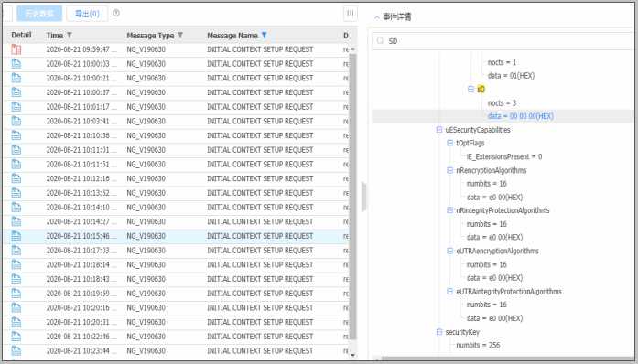This screenshot has height=364, width=638.
Task: Open detail icon for 10:11:01 message row
Action: pyautogui.click(x=16, y=150)
